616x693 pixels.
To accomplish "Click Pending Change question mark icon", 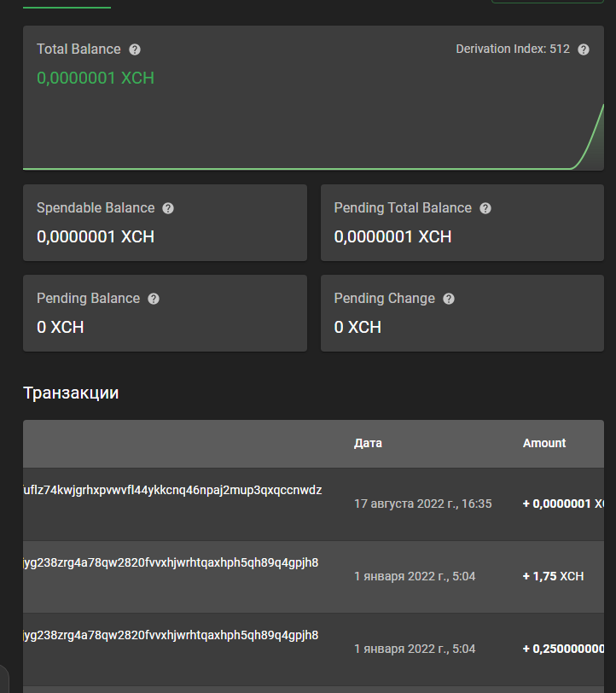I will tap(449, 299).
